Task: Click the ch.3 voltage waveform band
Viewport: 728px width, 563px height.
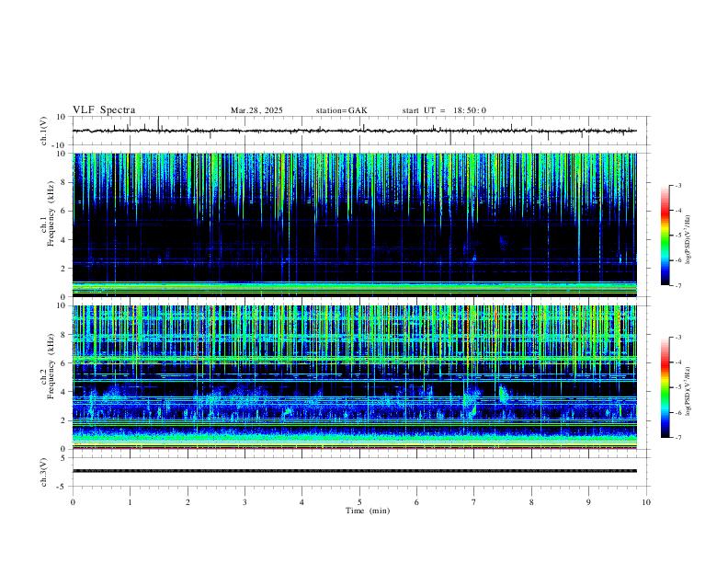Action: coord(354,471)
